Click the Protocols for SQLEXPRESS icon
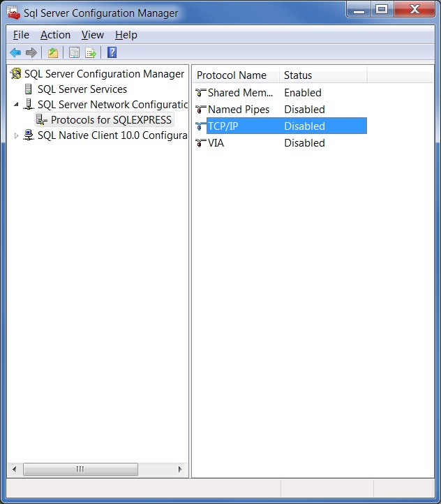Image resolution: width=441 pixels, height=504 pixels. click(41, 120)
